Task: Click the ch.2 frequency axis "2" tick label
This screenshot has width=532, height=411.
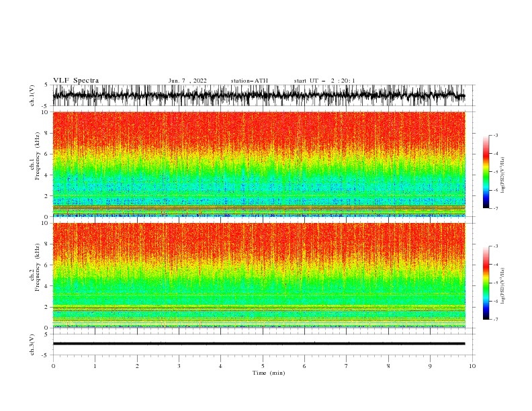Action: [46, 307]
